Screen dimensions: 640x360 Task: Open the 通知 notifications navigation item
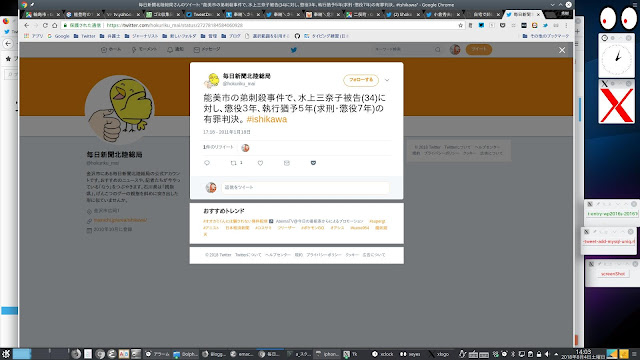[x=176, y=49]
